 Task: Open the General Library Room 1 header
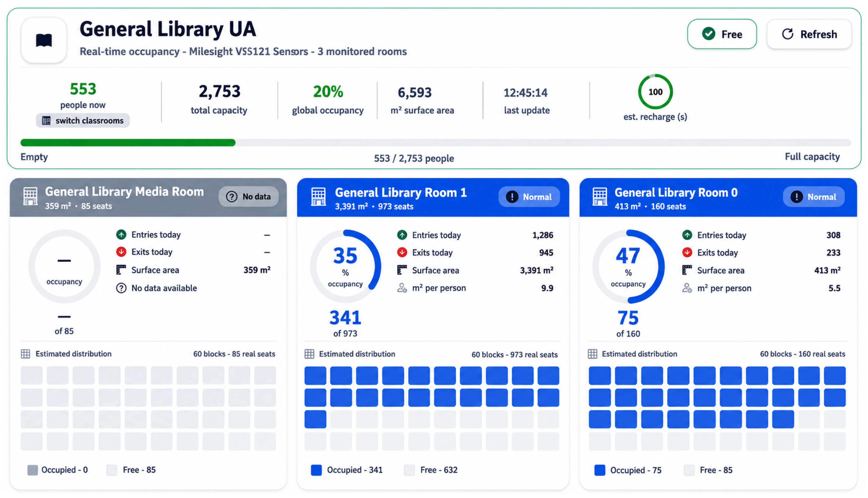coord(433,197)
